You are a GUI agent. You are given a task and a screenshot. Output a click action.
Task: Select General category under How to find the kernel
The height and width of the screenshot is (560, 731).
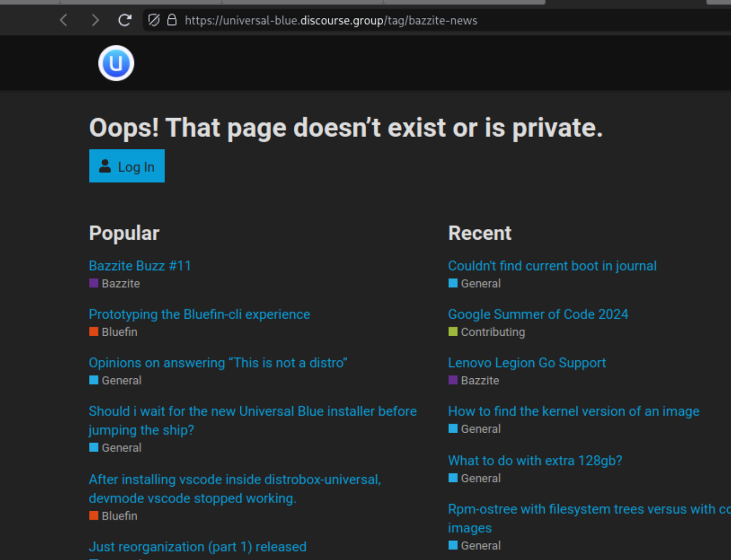click(x=475, y=429)
